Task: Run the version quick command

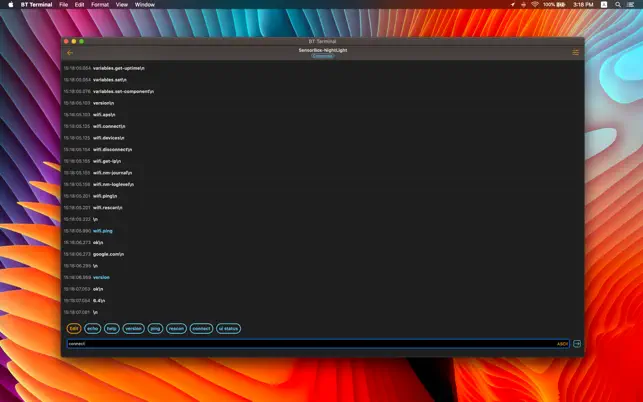Action: pyautogui.click(x=133, y=329)
